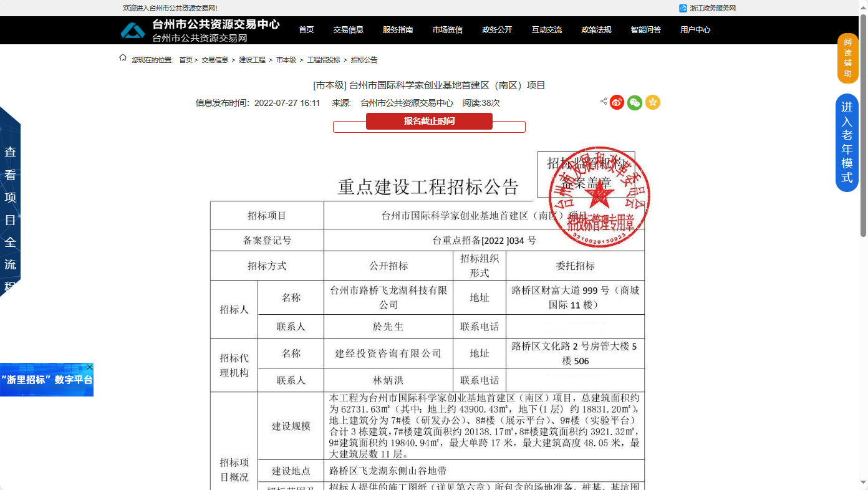Click the yellow star favorite icon
This screenshot has width=868, height=490.
(x=653, y=102)
